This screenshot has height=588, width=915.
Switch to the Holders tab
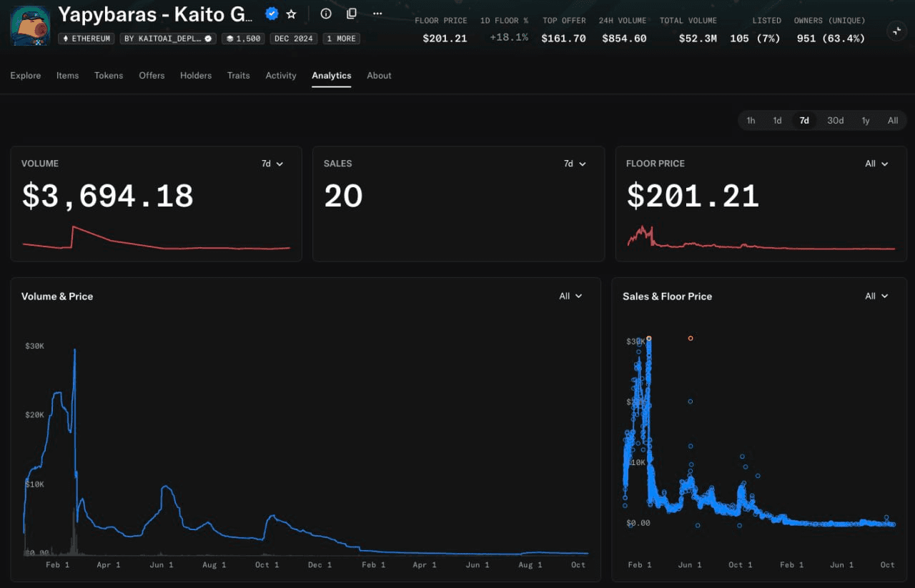coord(196,76)
